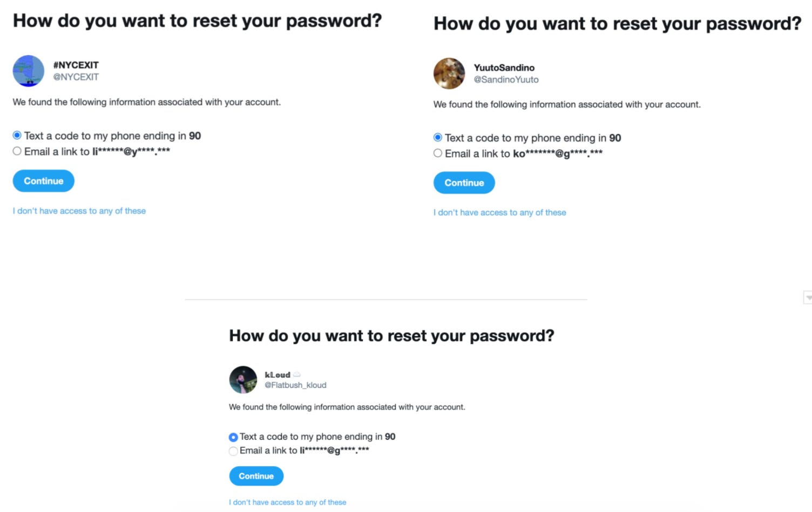
Task: Select 'Text a code' option for #NYCEXIT
Action: tap(17, 136)
